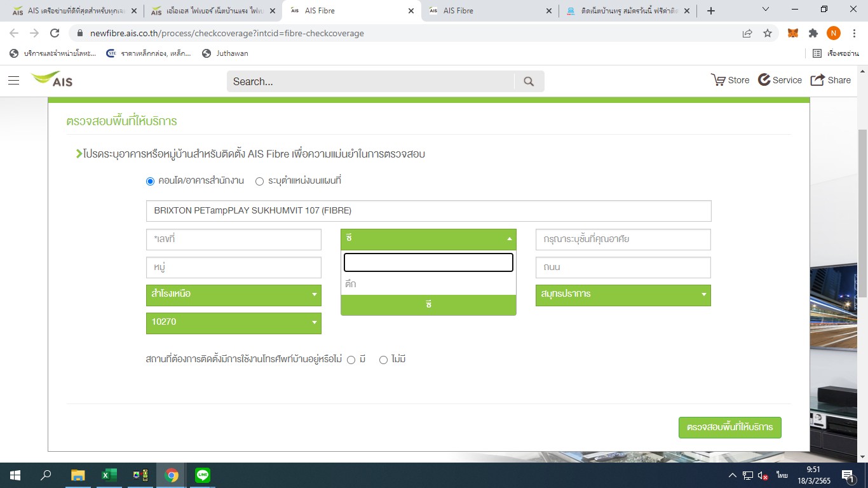The width and height of the screenshot is (868, 488).
Task: Switch to the เอไอเอส ไฟเบอร์ เน็ตบ้านแรง tab
Action: click(209, 11)
